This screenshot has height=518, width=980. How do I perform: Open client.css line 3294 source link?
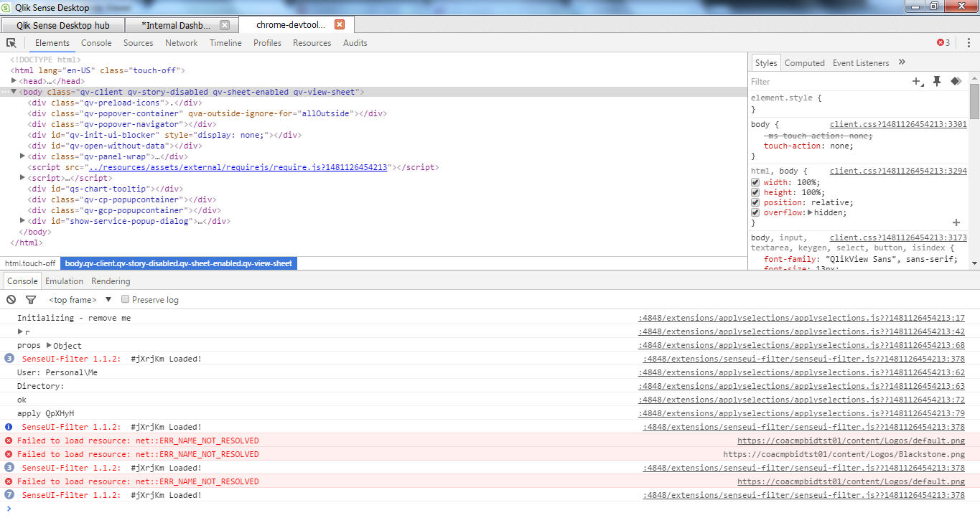(x=898, y=171)
